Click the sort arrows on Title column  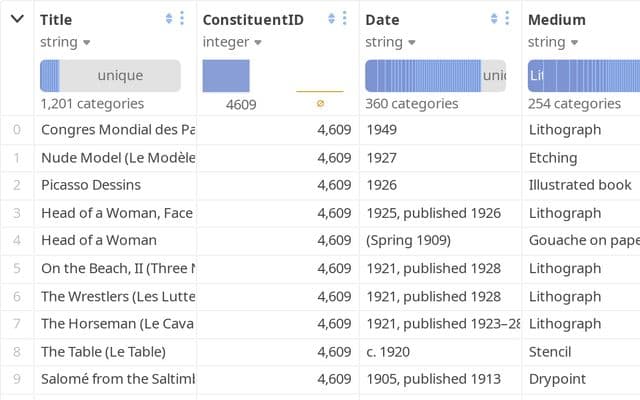[x=169, y=18]
